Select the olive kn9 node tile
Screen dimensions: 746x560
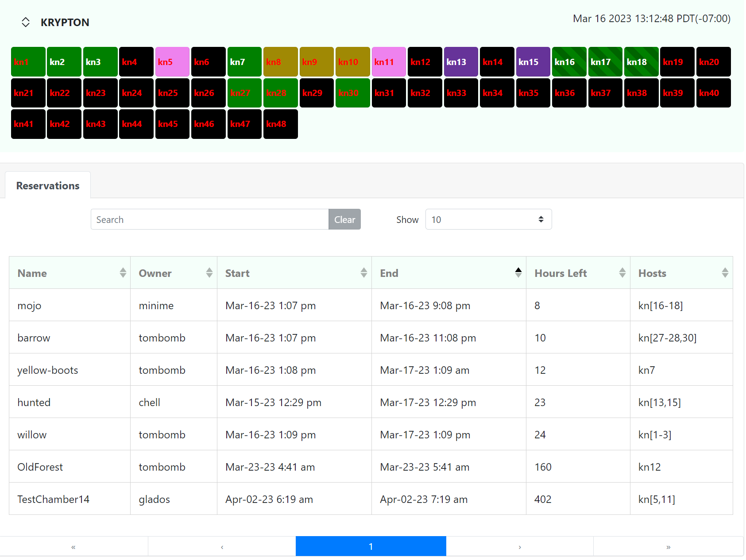(x=316, y=62)
